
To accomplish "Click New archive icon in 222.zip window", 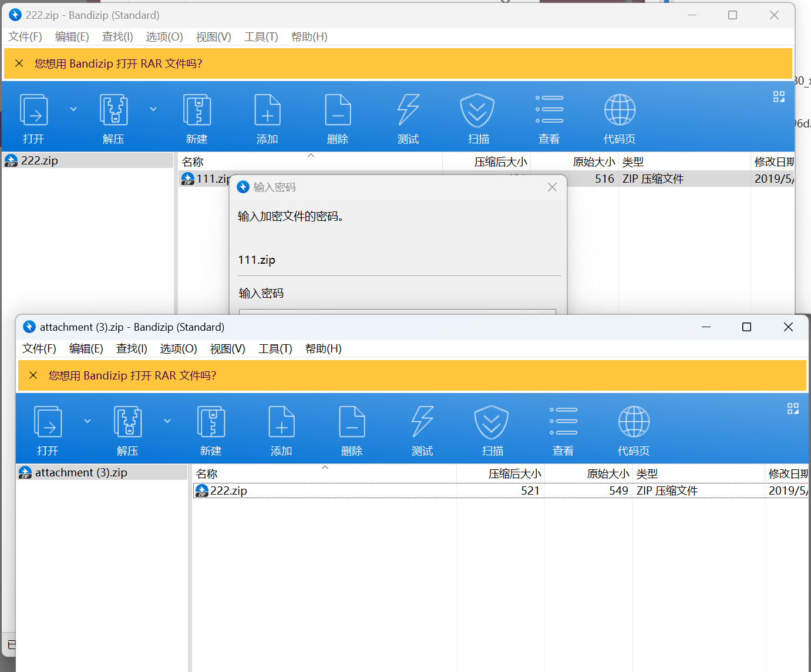I will [197, 110].
